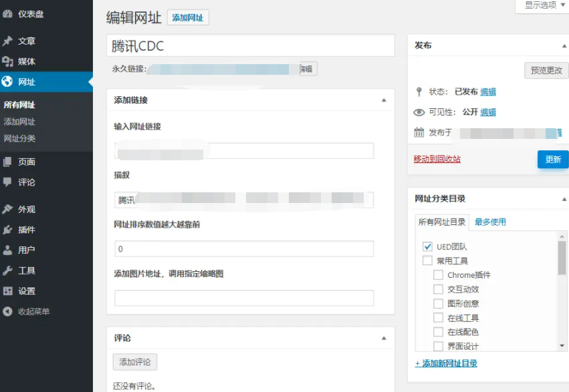The height and width of the screenshot is (392, 569).
Task: Open the comment bubble icon beside 评论
Action: pyautogui.click(x=7, y=182)
